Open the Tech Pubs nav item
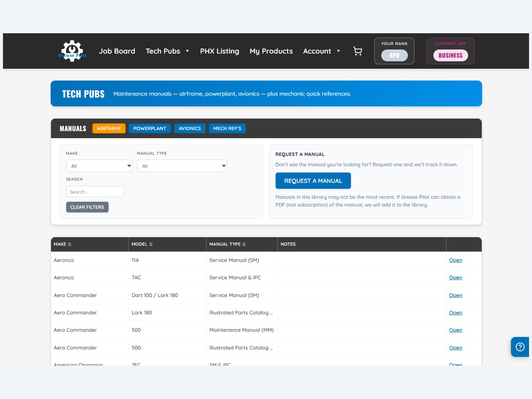Image resolution: width=532 pixels, height=399 pixels. 163,51
